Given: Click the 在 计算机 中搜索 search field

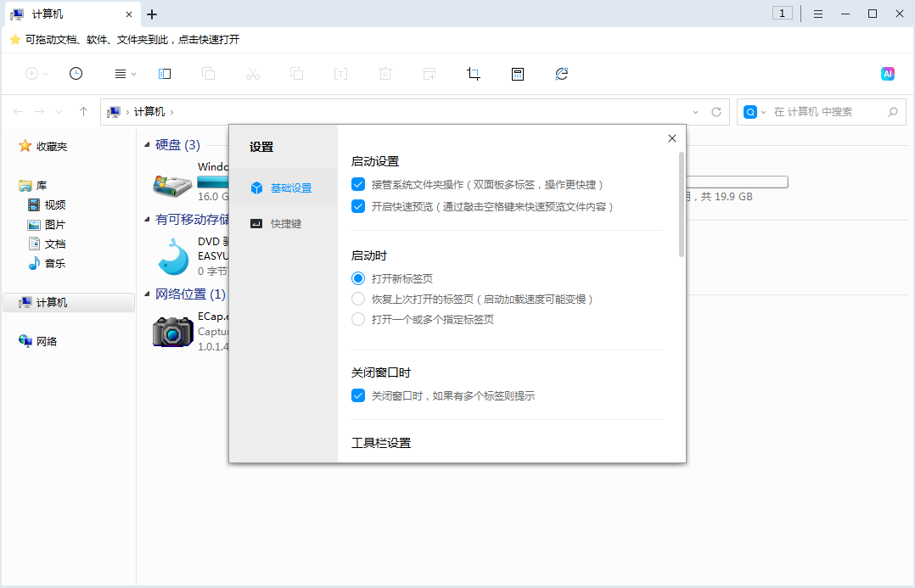Looking at the screenshot, I should coord(823,112).
